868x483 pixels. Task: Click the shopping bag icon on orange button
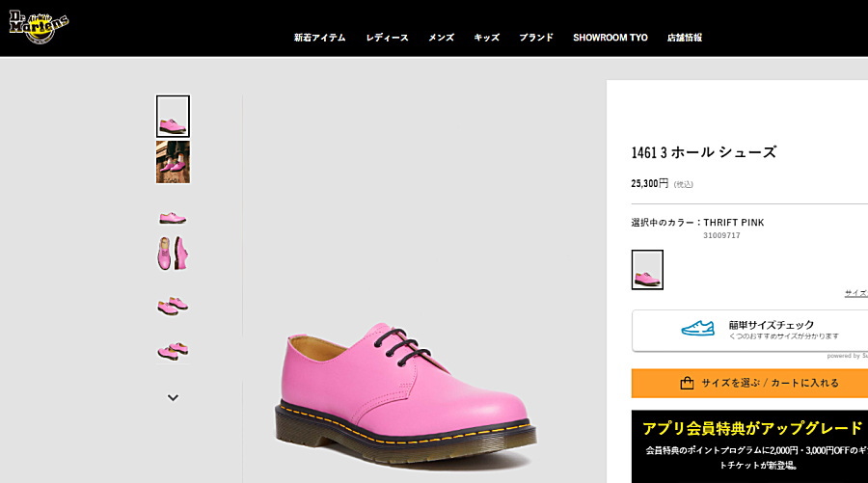click(687, 383)
